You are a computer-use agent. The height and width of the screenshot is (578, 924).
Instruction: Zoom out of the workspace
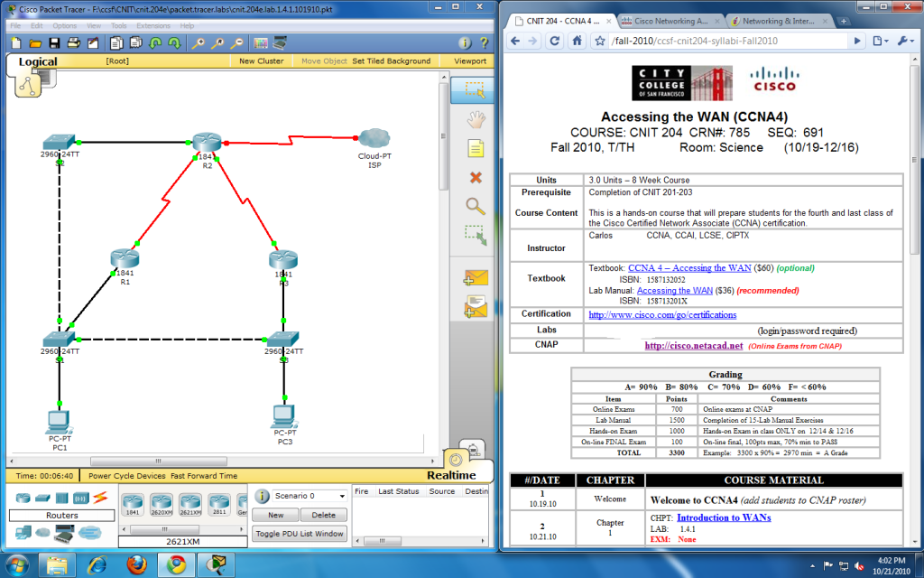pyautogui.click(x=237, y=42)
